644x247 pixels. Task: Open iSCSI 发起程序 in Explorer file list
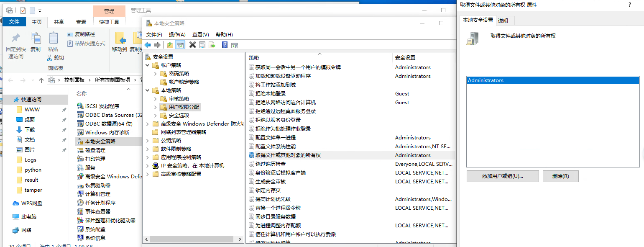point(98,106)
